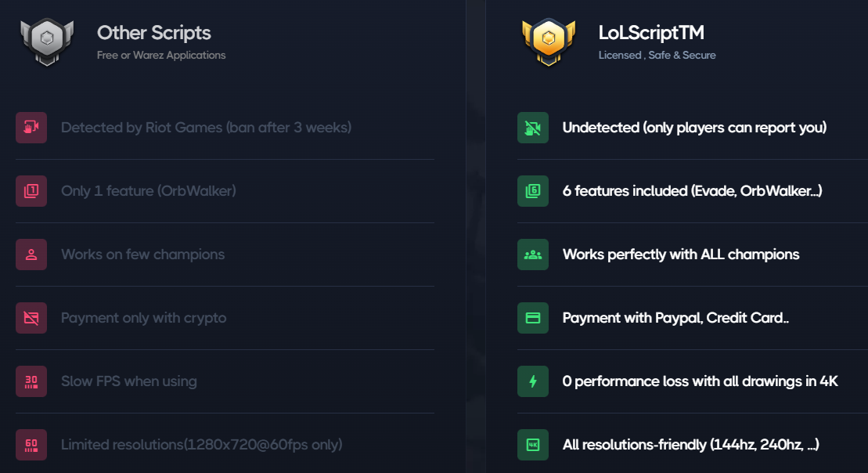Click the Payment with Paypal, Credit Card text
The height and width of the screenshot is (473, 868).
(675, 318)
